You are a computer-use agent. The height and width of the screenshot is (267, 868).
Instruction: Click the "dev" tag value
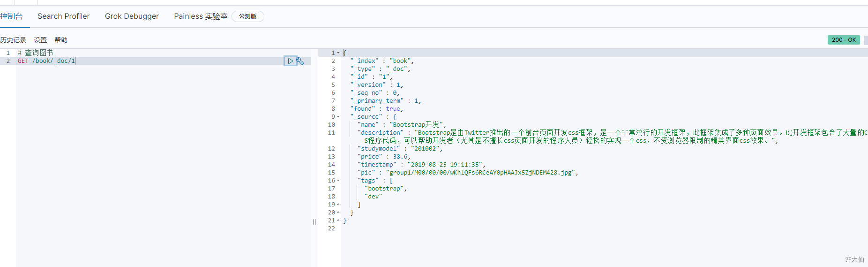tap(373, 197)
